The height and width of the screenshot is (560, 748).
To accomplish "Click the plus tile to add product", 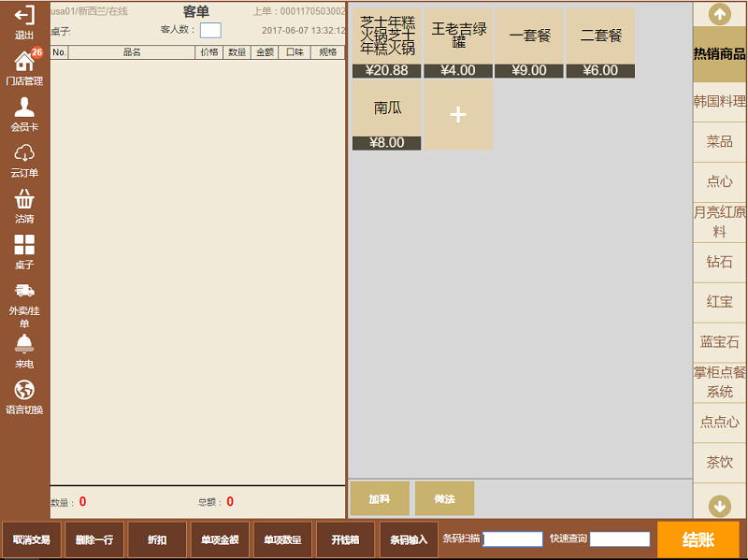I will click(458, 115).
